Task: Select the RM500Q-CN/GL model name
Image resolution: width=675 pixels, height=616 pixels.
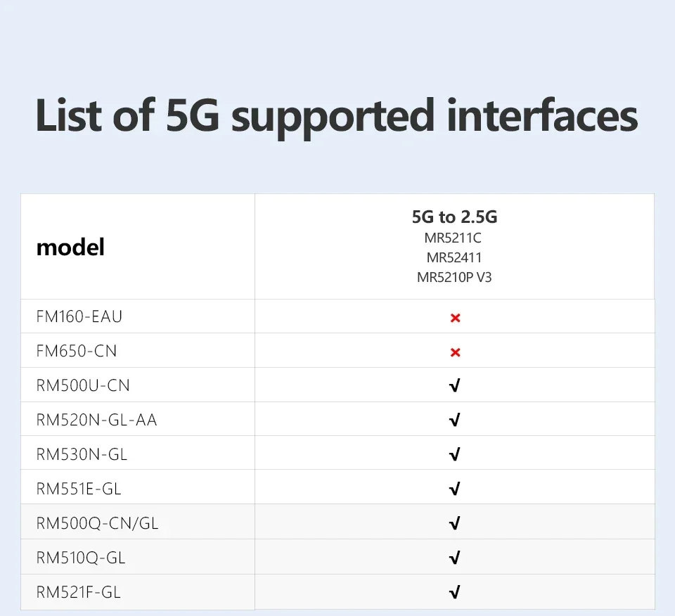Action: [103, 523]
